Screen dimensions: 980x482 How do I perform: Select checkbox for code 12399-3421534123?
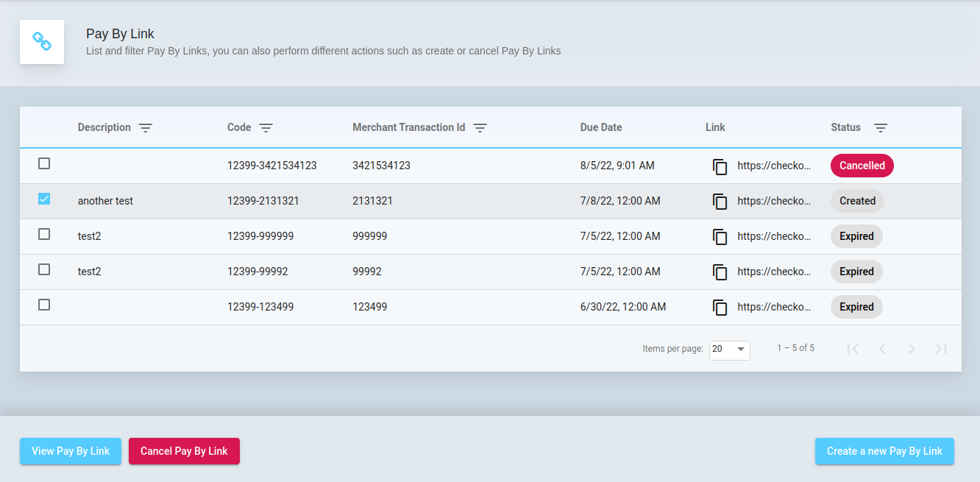pyautogui.click(x=44, y=163)
